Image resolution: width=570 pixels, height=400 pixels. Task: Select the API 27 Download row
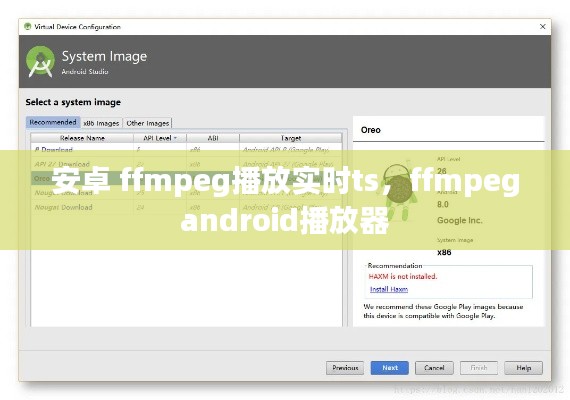tap(186, 164)
